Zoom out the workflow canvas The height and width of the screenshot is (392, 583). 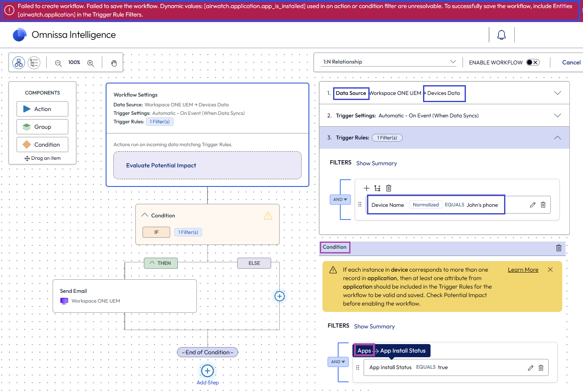coord(59,63)
